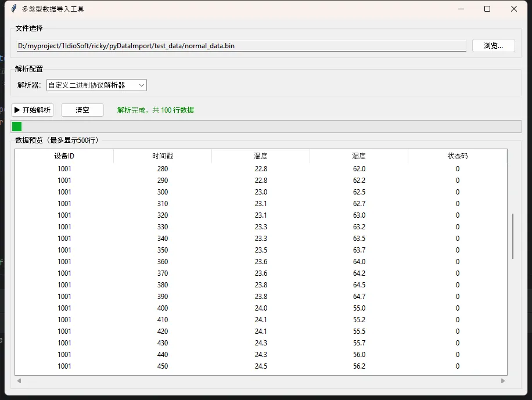532x400 pixels.
Task: Sort by the 设备ID column header
Action: 64,156
